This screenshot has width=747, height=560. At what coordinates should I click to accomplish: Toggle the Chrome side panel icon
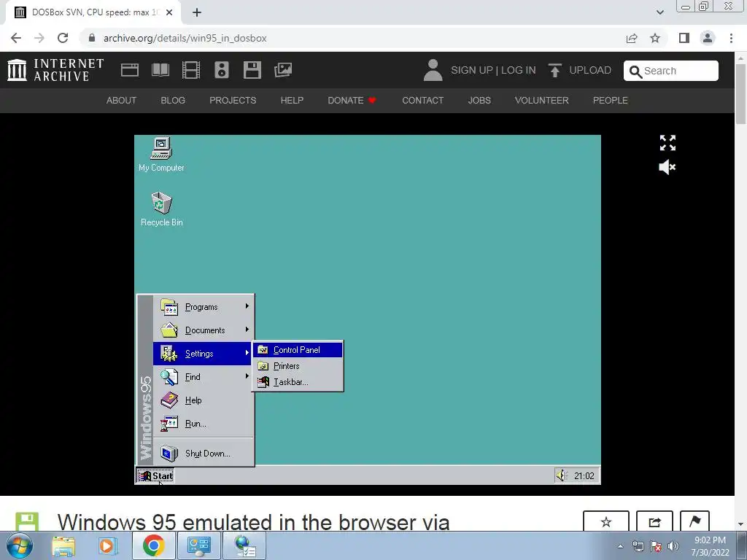pyautogui.click(x=684, y=38)
